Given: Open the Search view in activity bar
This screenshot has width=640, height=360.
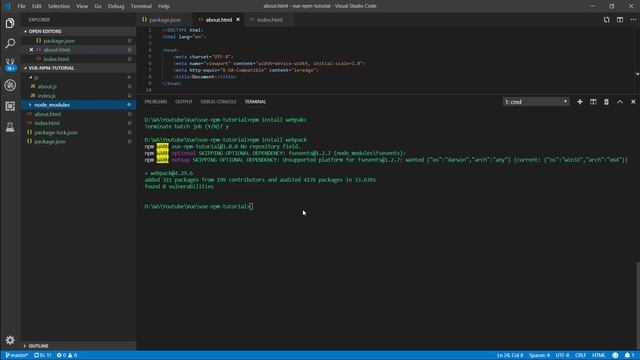Looking at the screenshot, I should click(10, 43).
